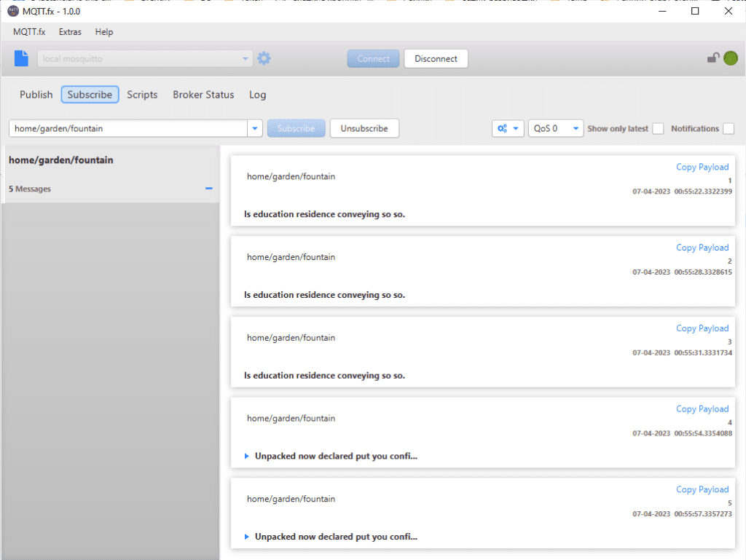
Task: Switch to the Publish tab
Action: point(36,95)
